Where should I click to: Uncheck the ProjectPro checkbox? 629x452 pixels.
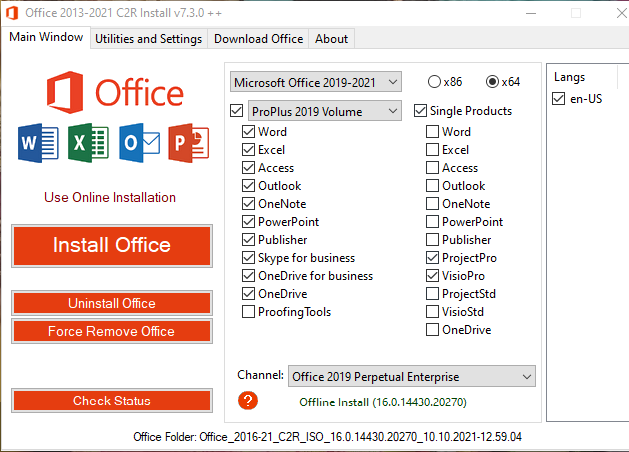click(x=432, y=258)
